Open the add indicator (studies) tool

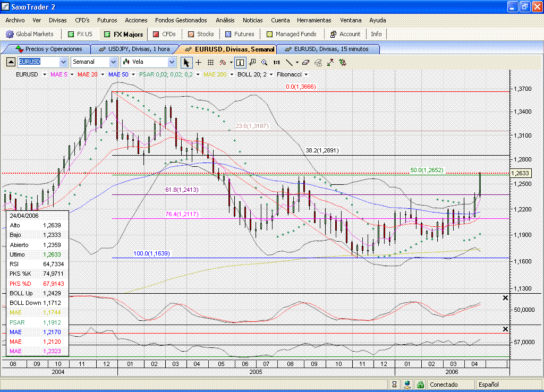[223, 63]
